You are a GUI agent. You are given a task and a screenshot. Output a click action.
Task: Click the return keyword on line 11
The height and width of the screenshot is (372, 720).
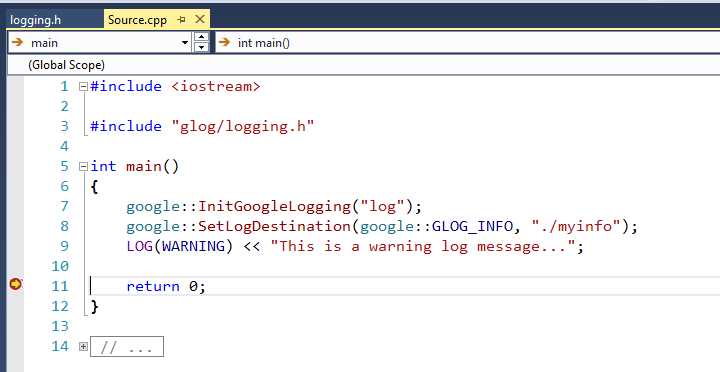click(x=153, y=287)
